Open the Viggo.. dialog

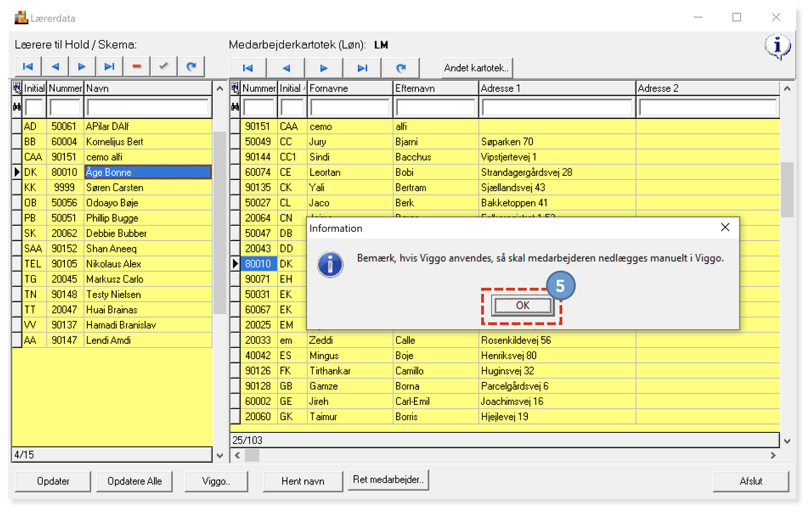click(x=216, y=481)
